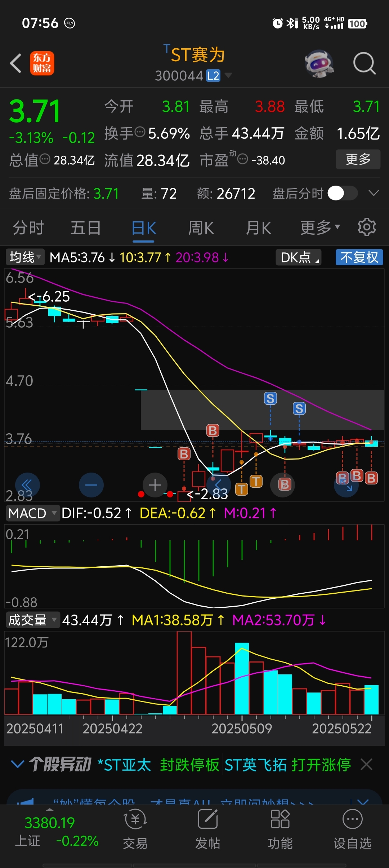Open 发帖 post button
The height and width of the screenshot is (868, 389).
point(208,829)
